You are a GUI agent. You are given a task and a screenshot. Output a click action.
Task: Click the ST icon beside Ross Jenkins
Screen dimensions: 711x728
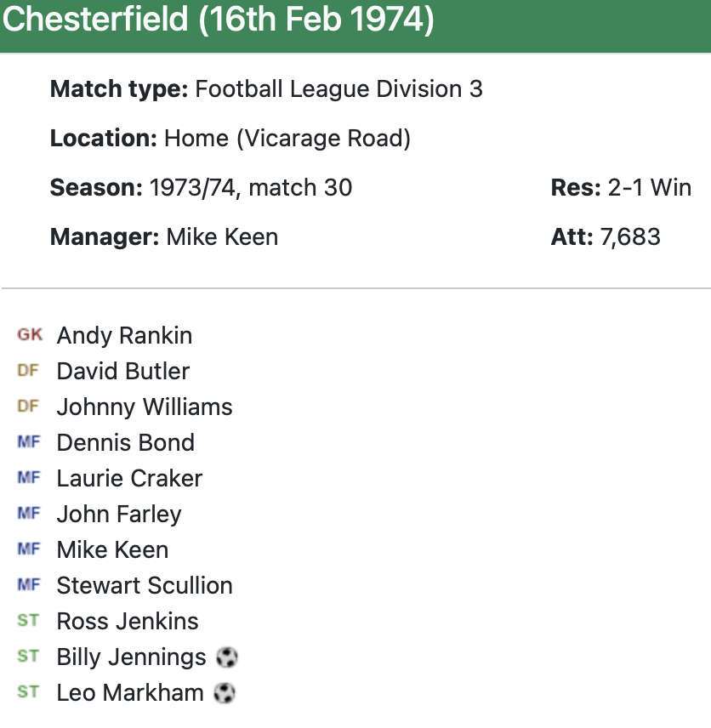point(28,621)
